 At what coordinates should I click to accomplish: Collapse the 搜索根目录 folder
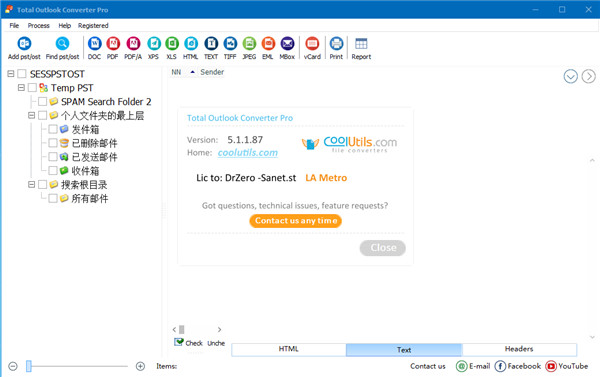(x=31, y=184)
